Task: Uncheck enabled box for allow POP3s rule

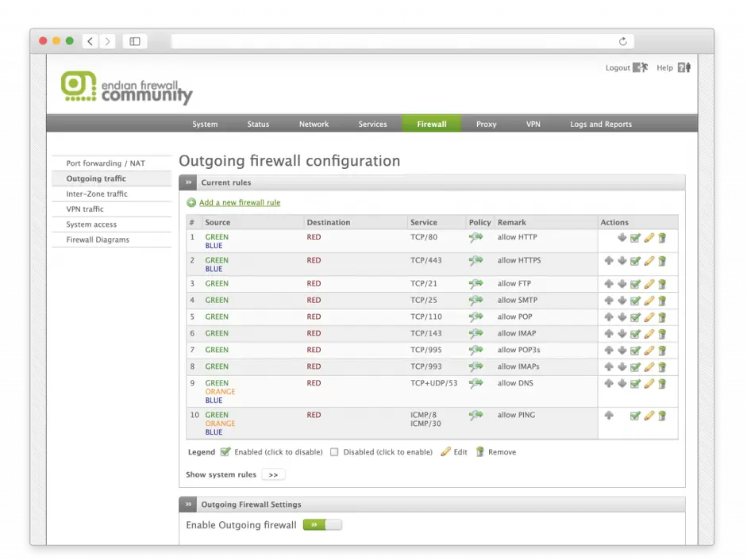Action: coord(635,351)
